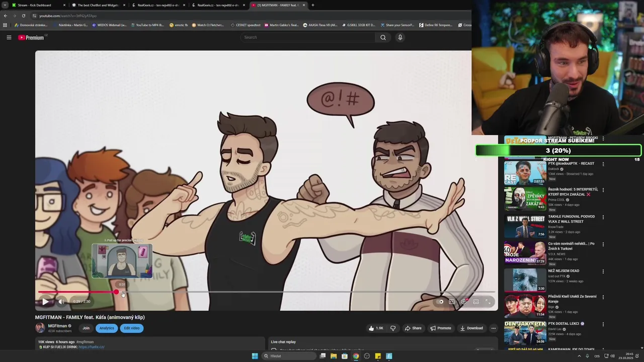Open Google Chrome from taskbar
This screenshot has height=362, width=644.
pos(356,356)
